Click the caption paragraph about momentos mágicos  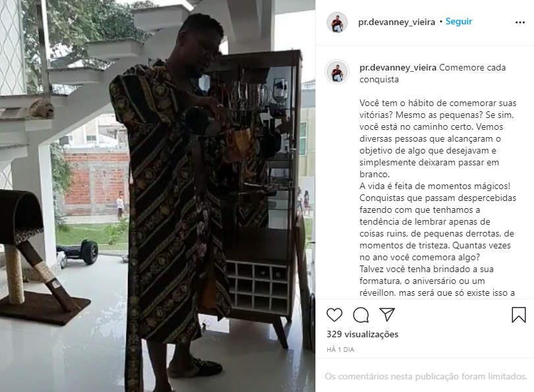[438, 221]
